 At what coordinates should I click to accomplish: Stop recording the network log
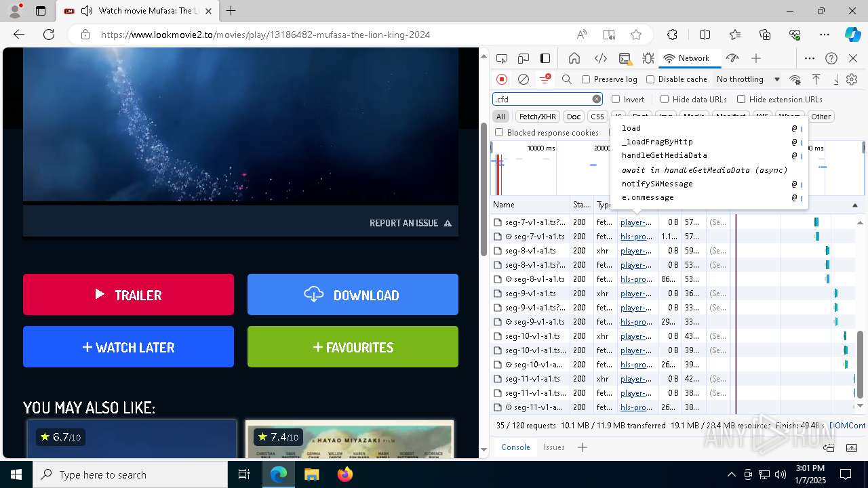pyautogui.click(x=502, y=79)
